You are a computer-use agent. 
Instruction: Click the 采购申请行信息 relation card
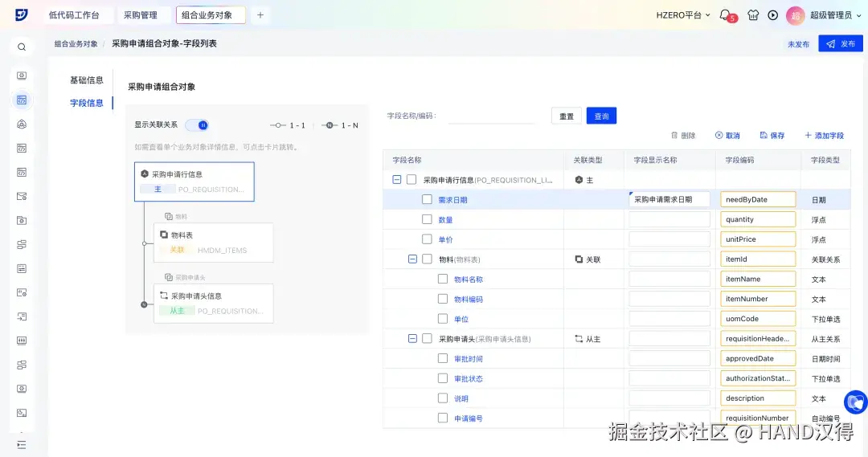194,182
